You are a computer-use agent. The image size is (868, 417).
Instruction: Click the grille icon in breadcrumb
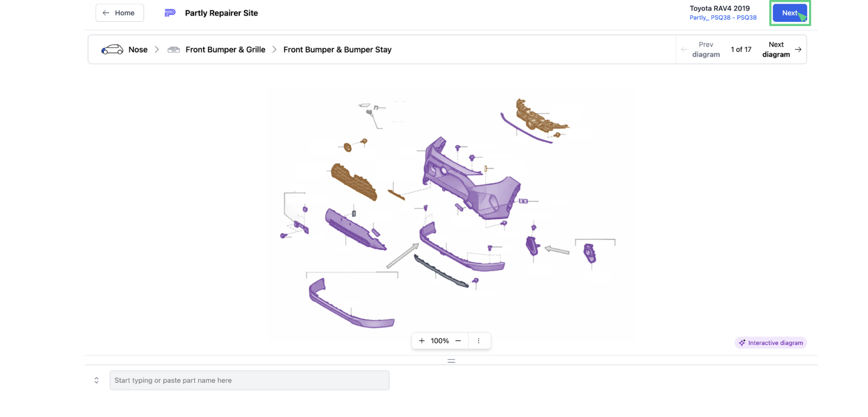pyautogui.click(x=174, y=50)
